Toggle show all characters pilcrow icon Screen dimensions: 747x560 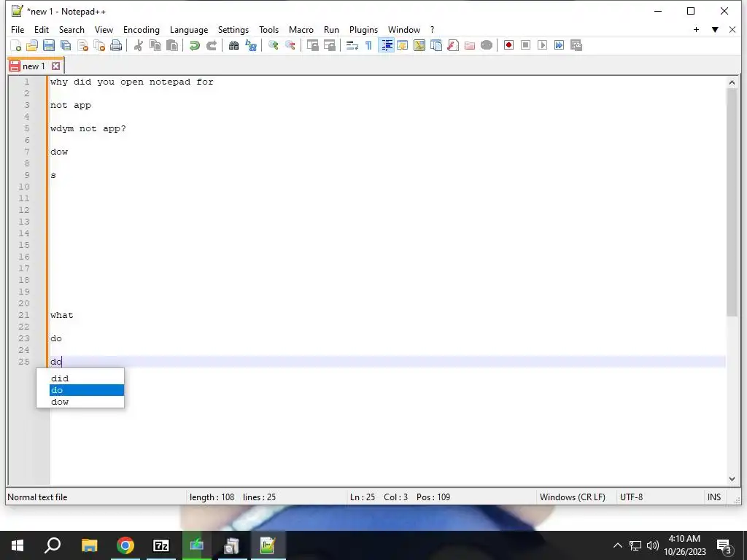tap(368, 45)
